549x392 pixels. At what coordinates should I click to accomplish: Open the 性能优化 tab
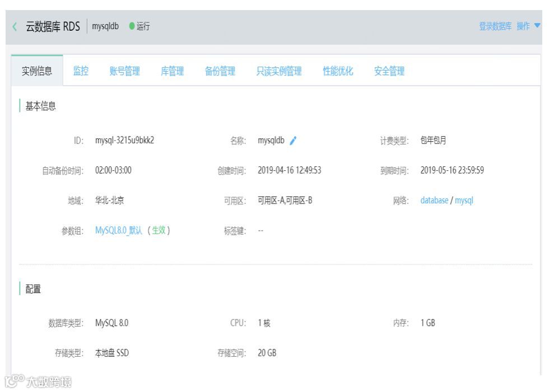point(338,71)
